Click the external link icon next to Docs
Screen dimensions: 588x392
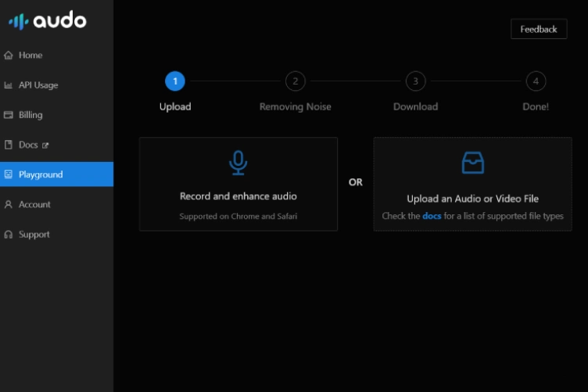click(45, 146)
